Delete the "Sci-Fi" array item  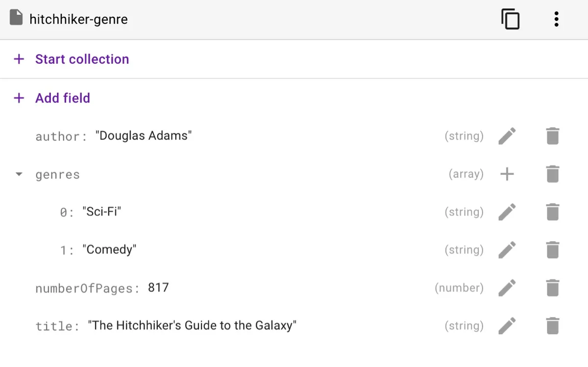pos(552,212)
